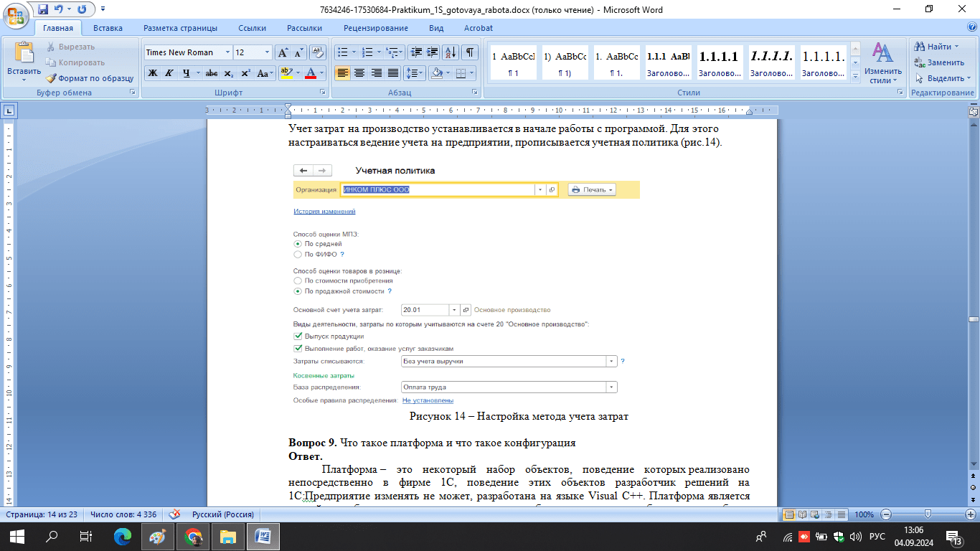Screen dimensions: 980x551
Task: Open Chrome from the taskbar
Action: 193,536
